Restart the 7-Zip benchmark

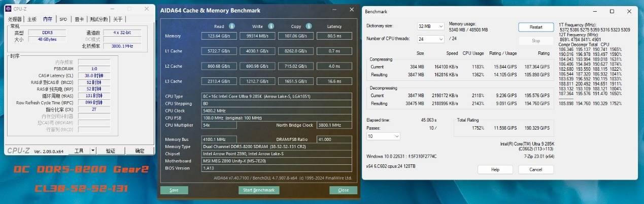pyautogui.click(x=535, y=27)
